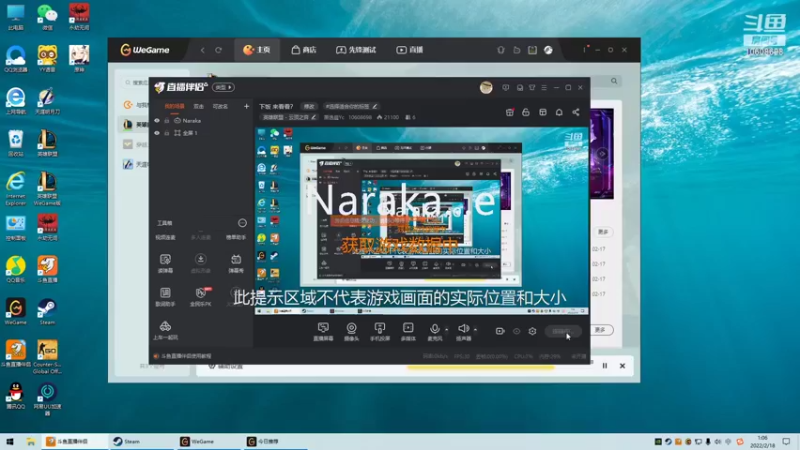Go back in WeGame navigation
Viewport: 800px width, 450px height.
point(203,50)
